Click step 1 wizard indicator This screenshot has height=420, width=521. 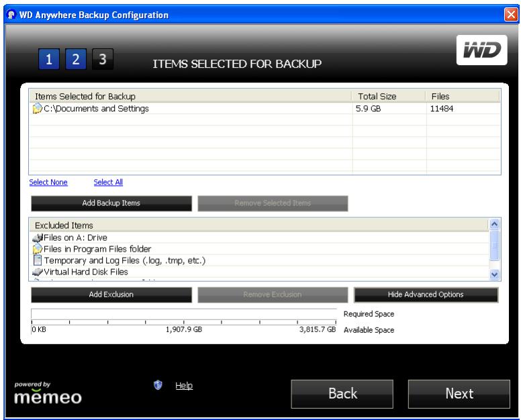click(49, 59)
